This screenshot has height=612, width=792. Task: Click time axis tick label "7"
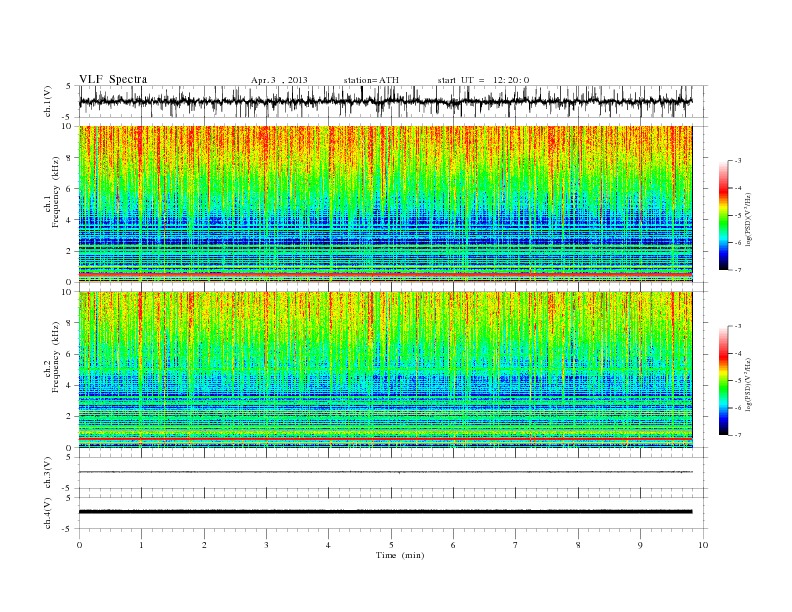[x=516, y=545]
